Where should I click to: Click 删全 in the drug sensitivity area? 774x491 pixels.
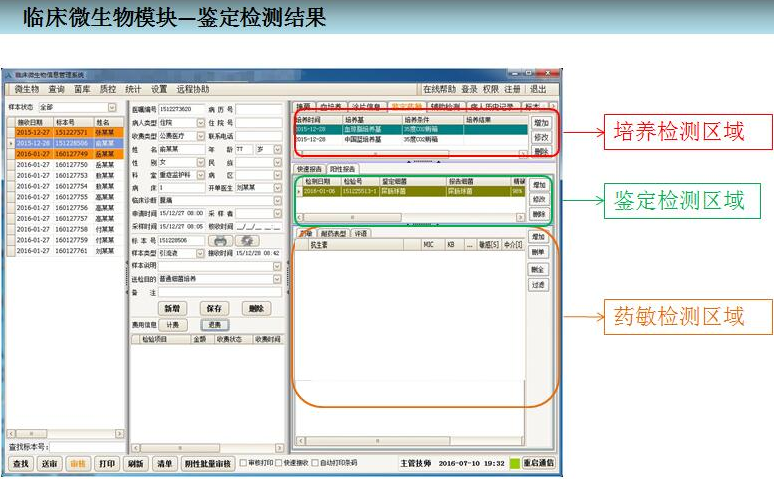coord(538,270)
